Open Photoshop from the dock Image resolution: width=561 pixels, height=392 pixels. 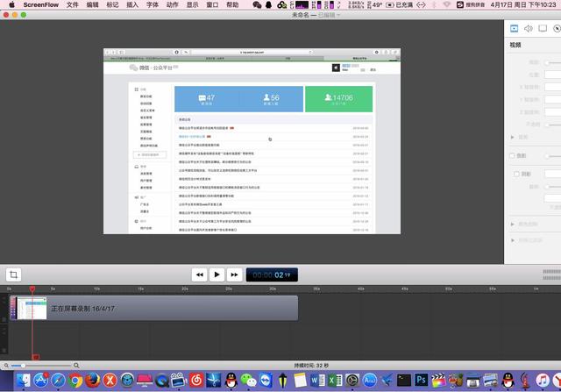point(421,380)
